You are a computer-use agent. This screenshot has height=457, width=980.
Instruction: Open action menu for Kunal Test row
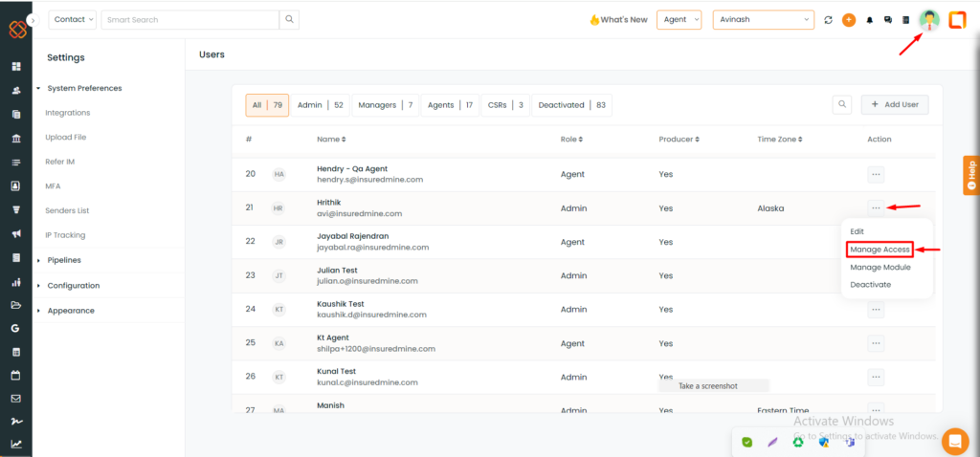point(876,377)
